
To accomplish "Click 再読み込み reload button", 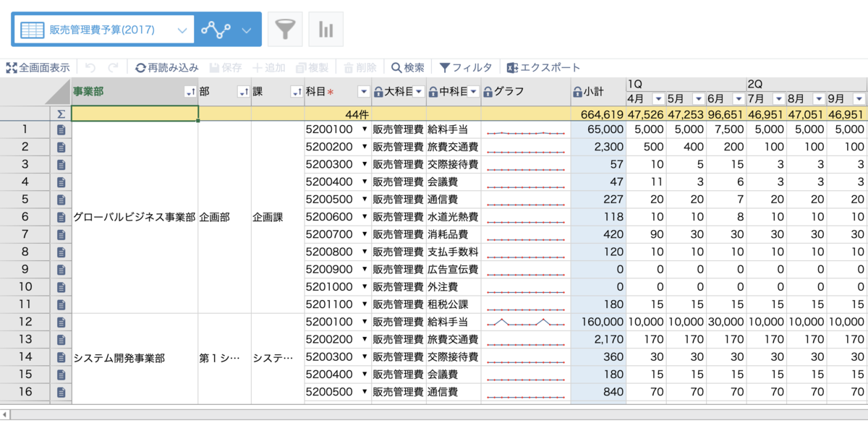I will pos(166,67).
